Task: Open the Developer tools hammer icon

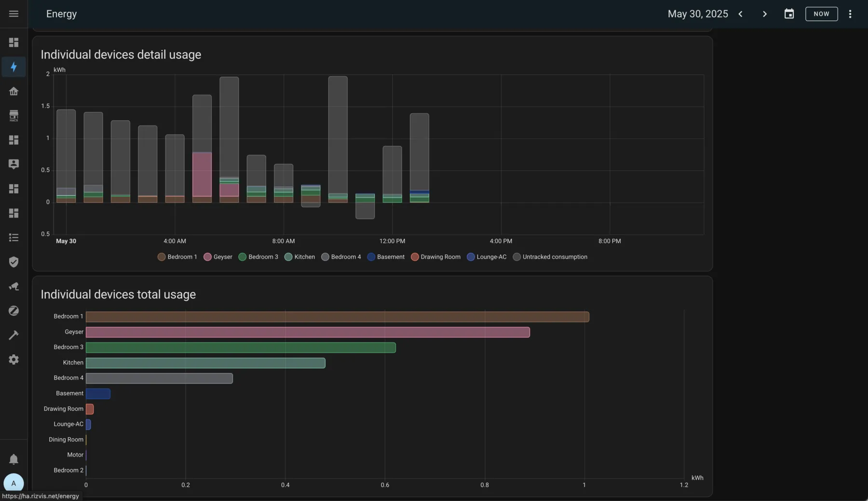Action: pos(14,335)
